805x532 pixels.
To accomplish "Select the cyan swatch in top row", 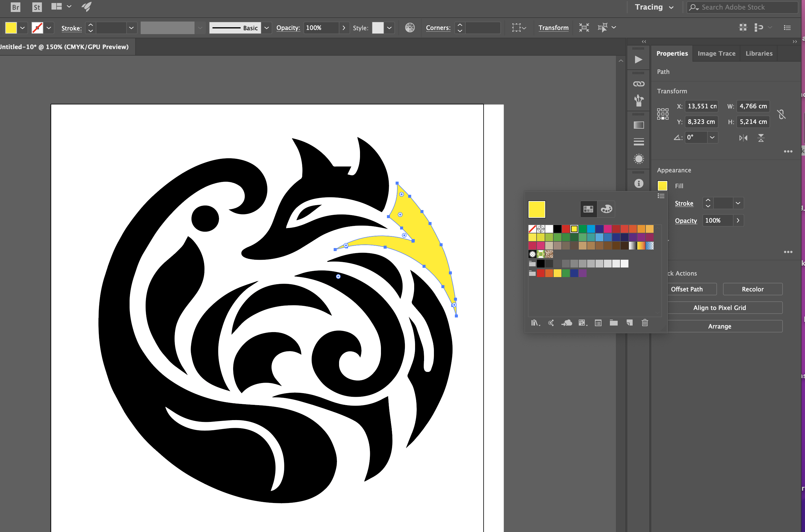I will click(x=591, y=229).
